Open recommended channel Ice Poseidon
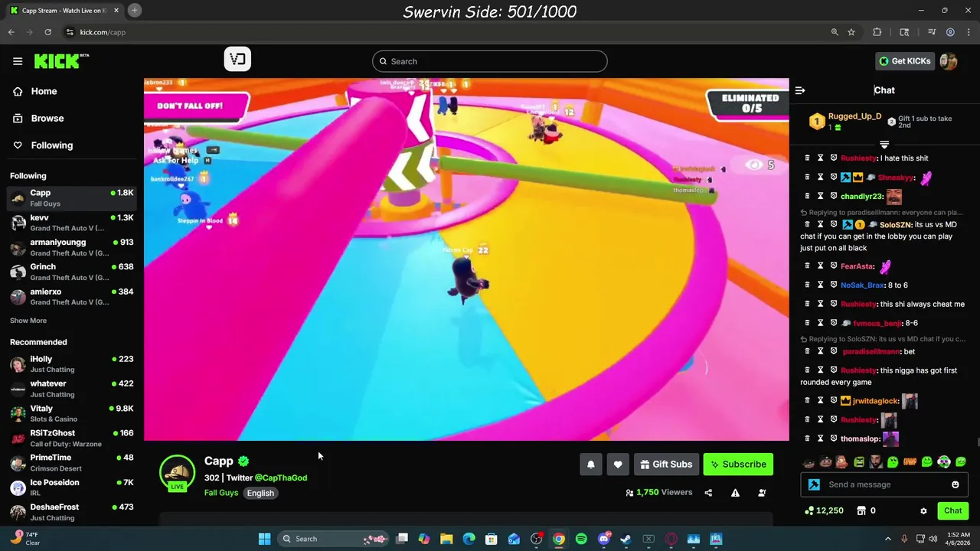980x551 pixels. [x=72, y=487]
